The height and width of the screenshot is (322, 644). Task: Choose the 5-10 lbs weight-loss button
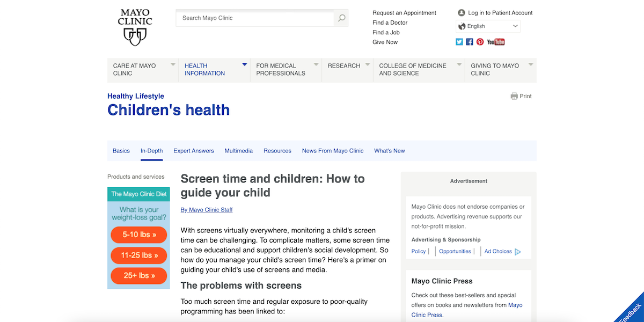[x=139, y=235]
